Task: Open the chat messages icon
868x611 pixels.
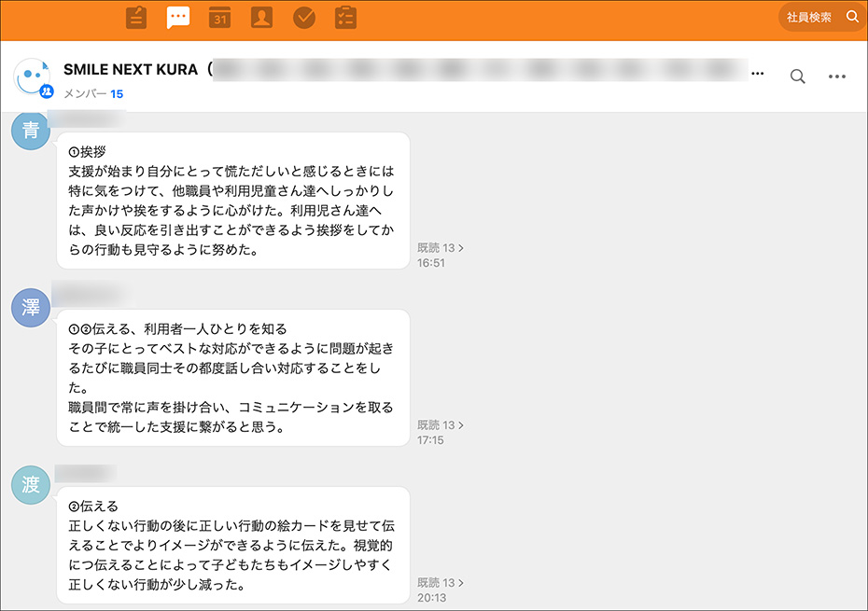Action: click(x=178, y=17)
